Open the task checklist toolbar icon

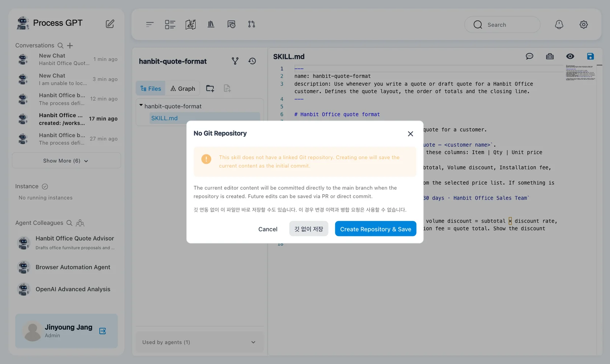point(170,24)
